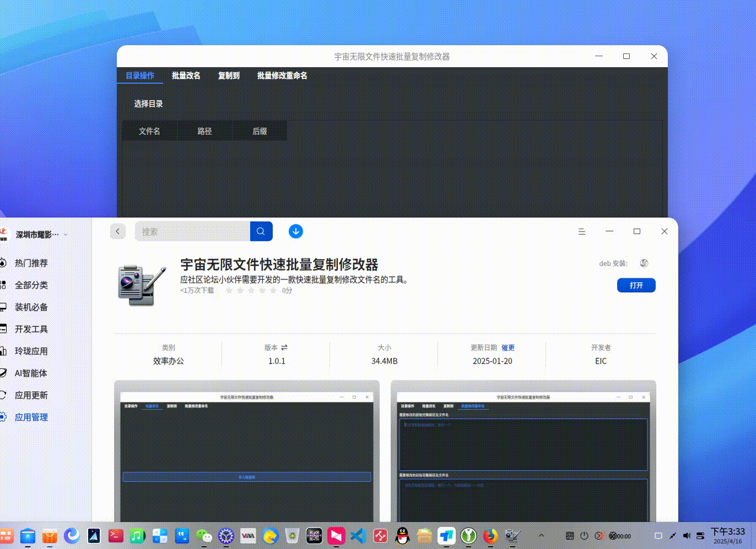Image resolution: width=756 pixels, height=549 pixels.
Task: Go to 应用更新 in sidebar
Action: point(31,395)
